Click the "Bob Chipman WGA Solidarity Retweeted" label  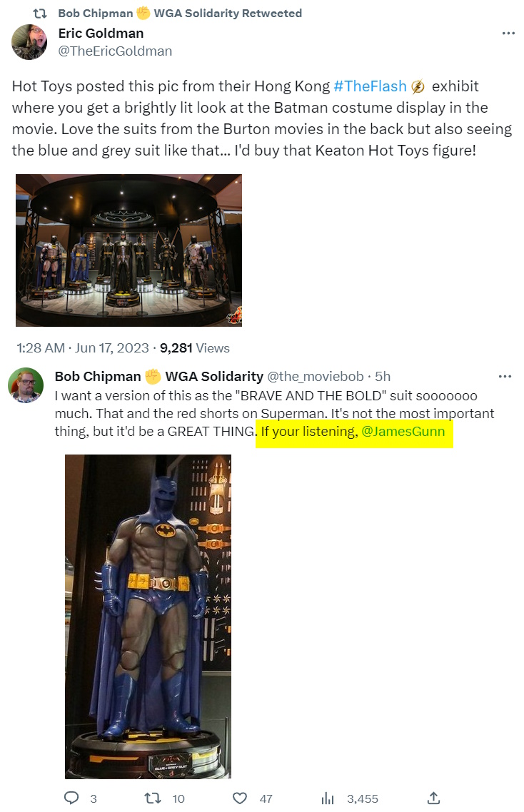click(x=180, y=14)
